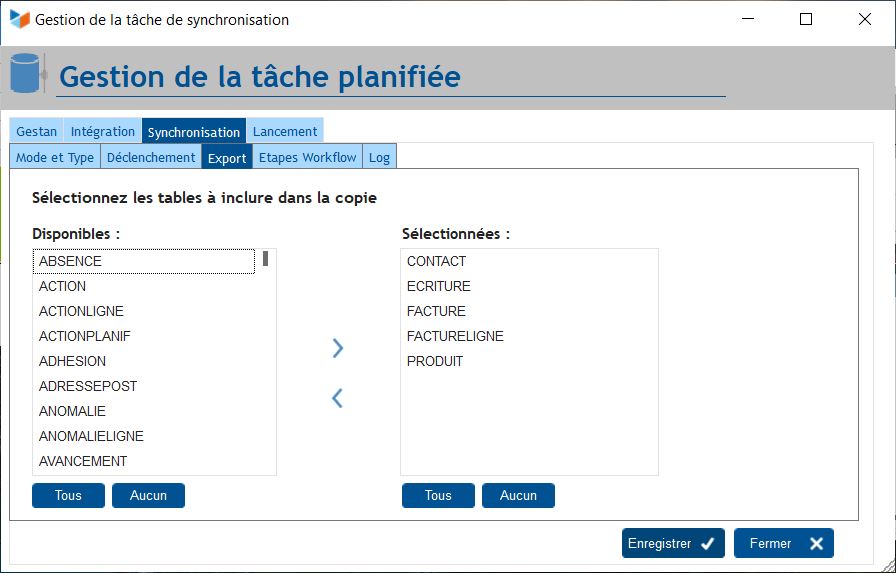Click the left arrow to remove selected table
896x573 pixels.
337,398
